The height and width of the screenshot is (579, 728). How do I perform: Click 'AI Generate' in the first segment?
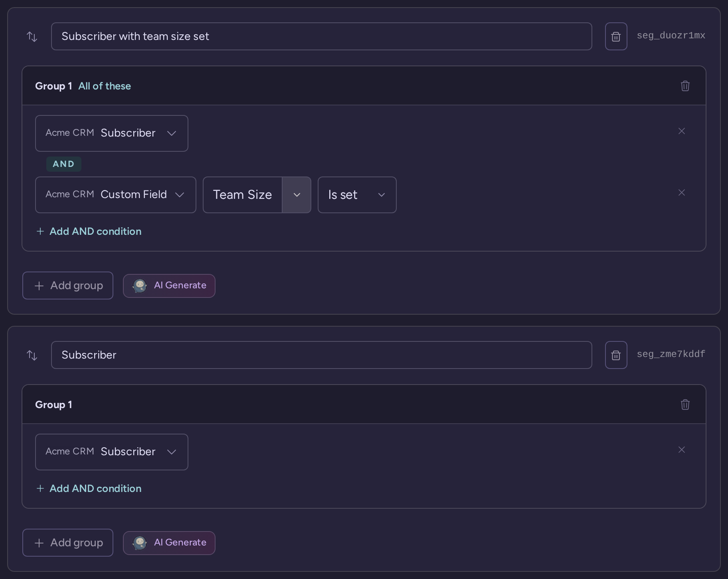click(169, 286)
